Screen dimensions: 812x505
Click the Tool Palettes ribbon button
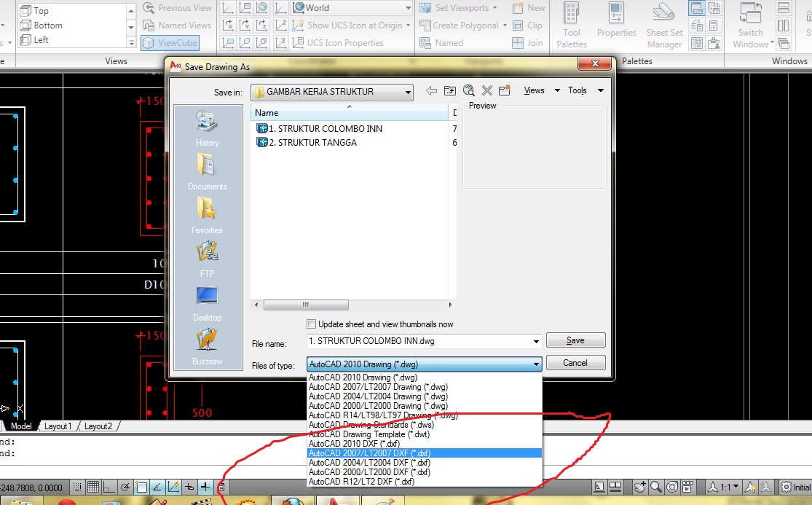[x=572, y=26]
